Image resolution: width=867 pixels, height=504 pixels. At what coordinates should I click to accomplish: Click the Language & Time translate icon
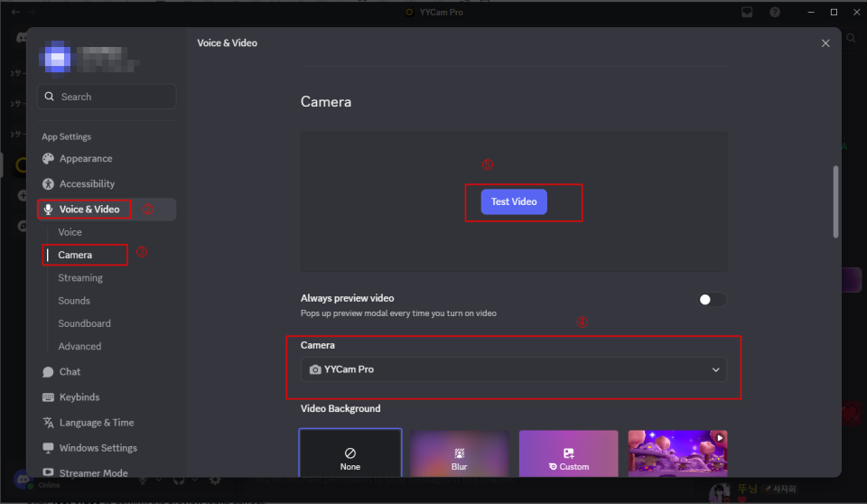point(48,423)
